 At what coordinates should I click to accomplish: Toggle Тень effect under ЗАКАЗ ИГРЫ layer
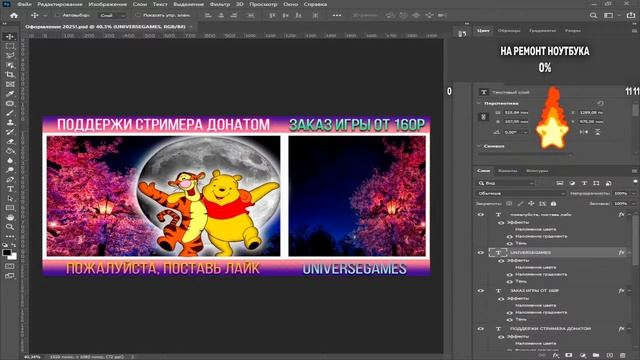[x=509, y=320]
